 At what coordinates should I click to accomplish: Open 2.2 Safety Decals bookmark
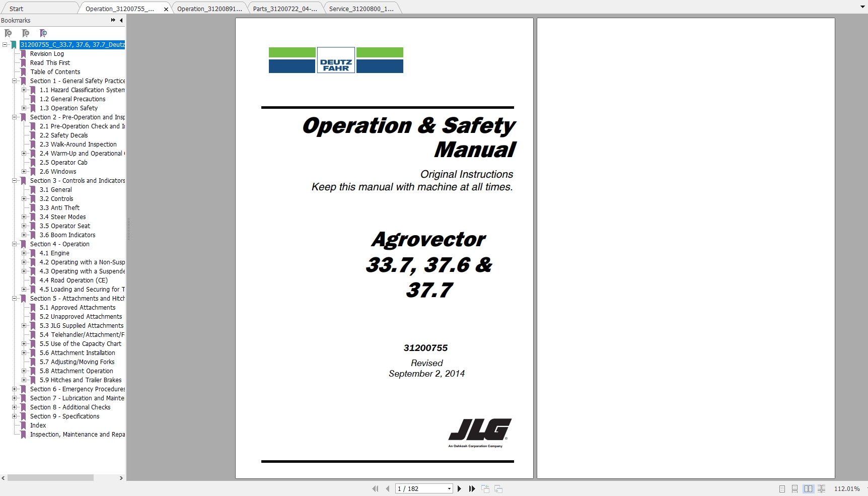(63, 135)
